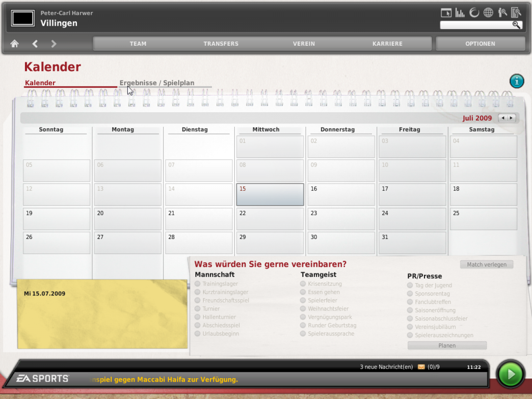Click inside the top search field
Screen dimensions: 532x399
(476, 25)
